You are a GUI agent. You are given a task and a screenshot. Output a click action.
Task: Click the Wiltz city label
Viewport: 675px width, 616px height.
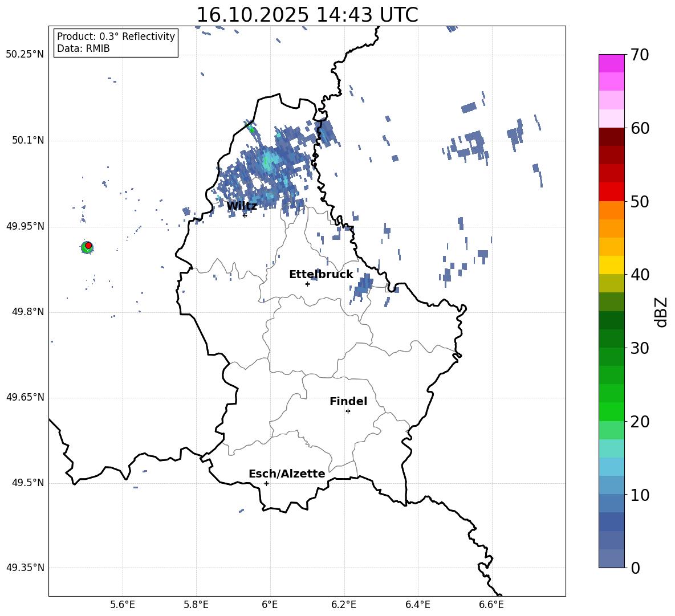(x=242, y=206)
